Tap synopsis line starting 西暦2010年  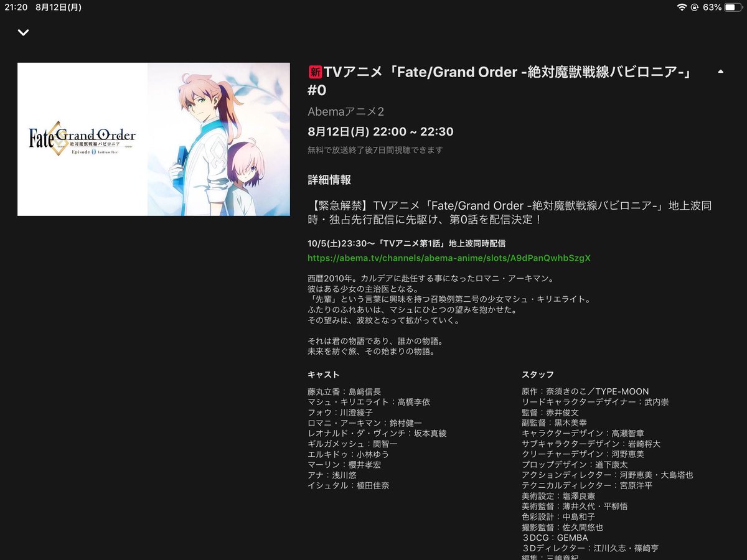430,278
